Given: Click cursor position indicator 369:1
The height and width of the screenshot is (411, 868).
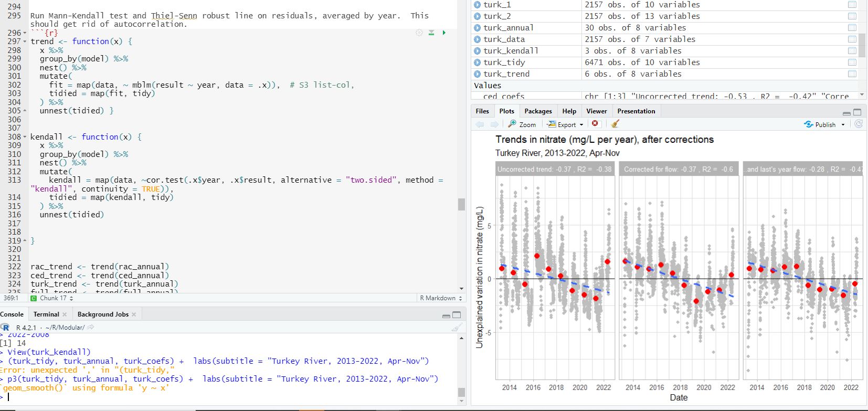Looking at the screenshot, I should [12, 298].
